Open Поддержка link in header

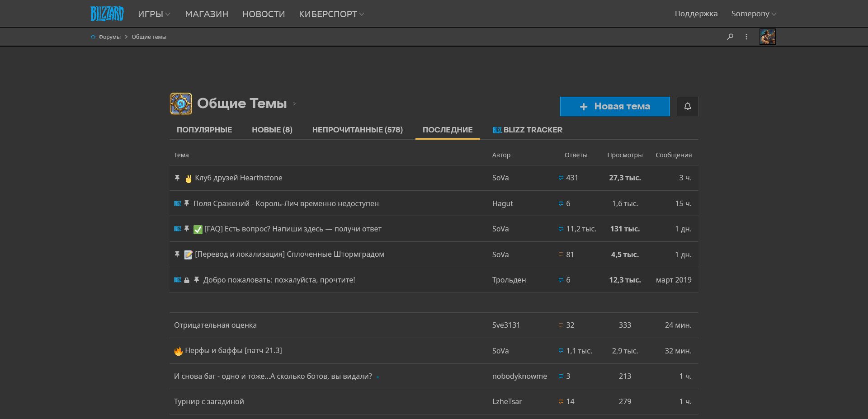(696, 14)
